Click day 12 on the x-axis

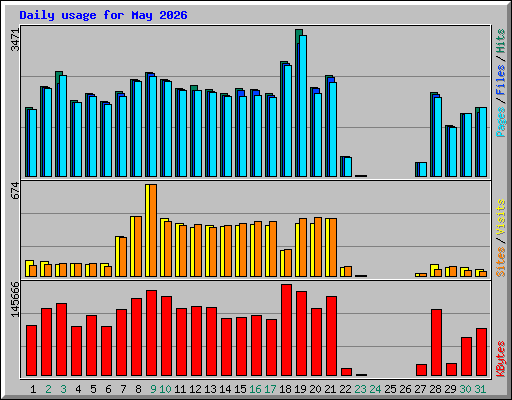point(195,389)
